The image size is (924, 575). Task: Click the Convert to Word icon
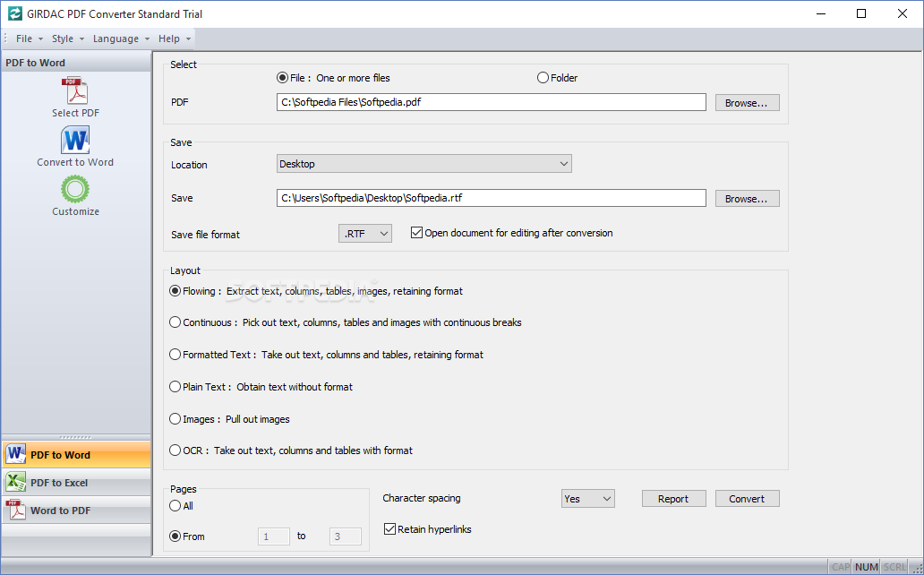(75, 141)
